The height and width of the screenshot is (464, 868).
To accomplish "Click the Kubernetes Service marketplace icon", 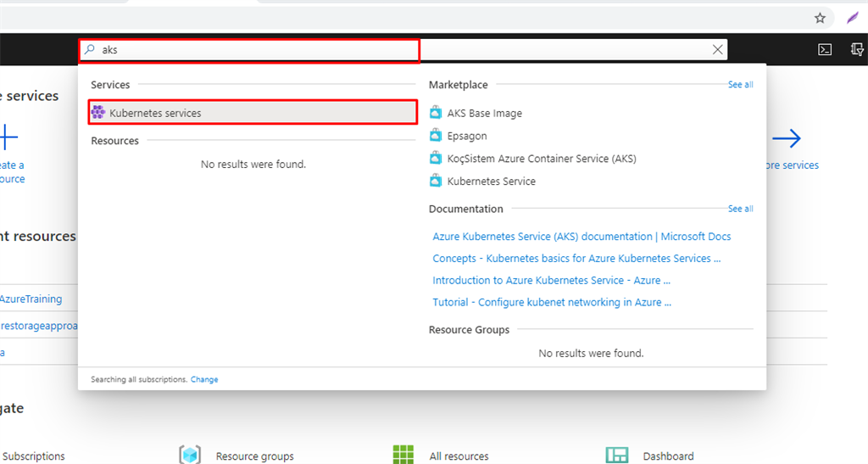I will 436,181.
